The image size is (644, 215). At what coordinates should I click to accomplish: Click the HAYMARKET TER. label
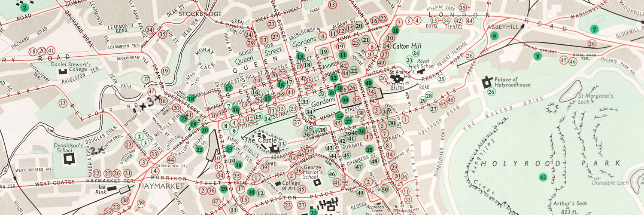click(x=110, y=180)
